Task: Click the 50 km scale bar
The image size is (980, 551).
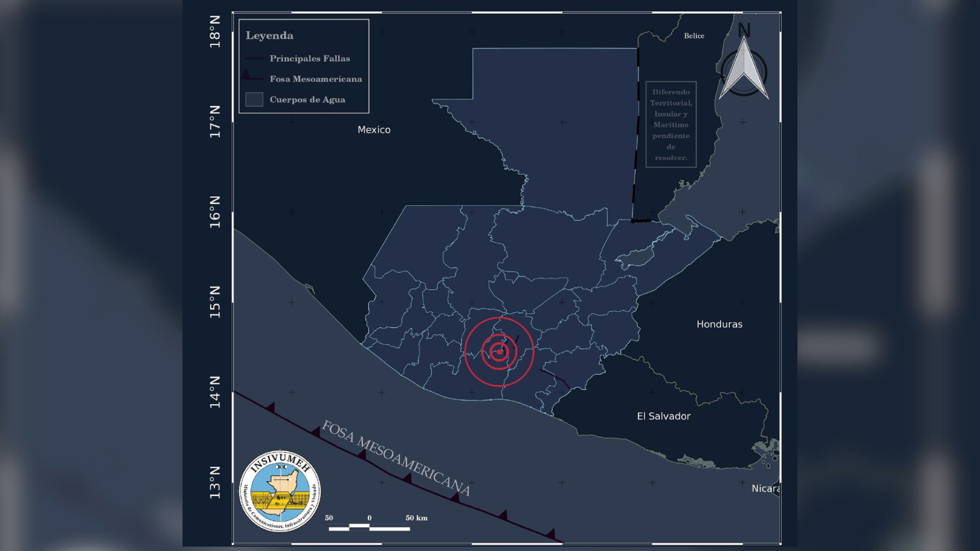Action: pos(369,528)
